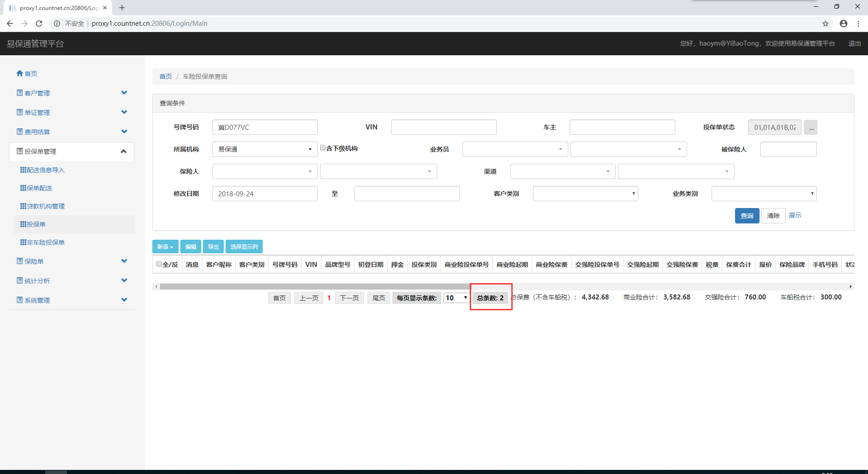
Task: Expand the 客户管理 menu chevron
Action: pos(124,93)
